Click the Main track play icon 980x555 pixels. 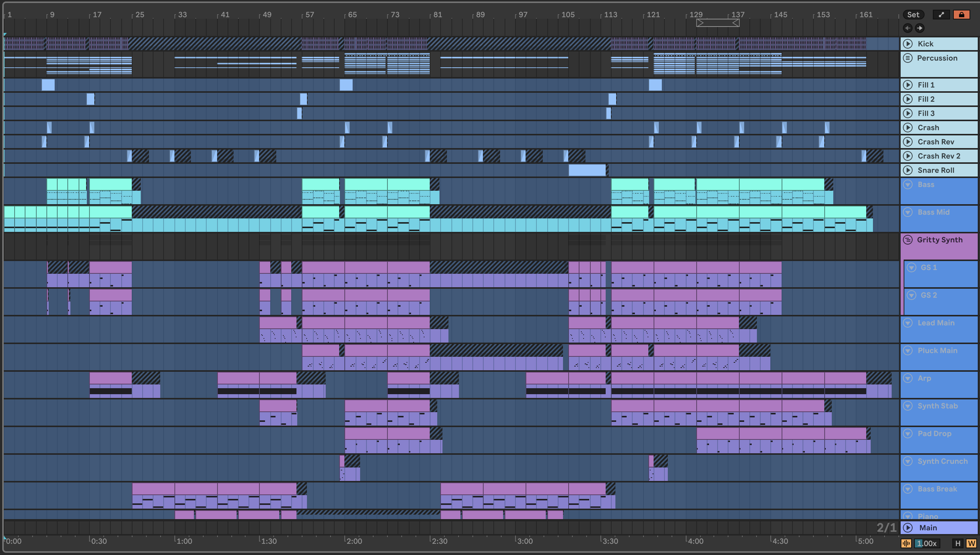(x=908, y=528)
